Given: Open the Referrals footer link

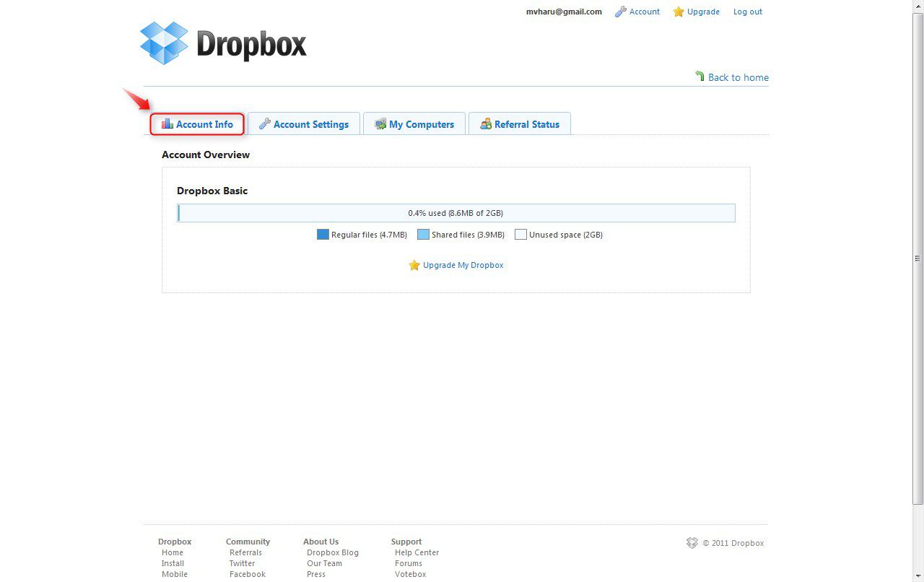Looking at the screenshot, I should point(246,552).
